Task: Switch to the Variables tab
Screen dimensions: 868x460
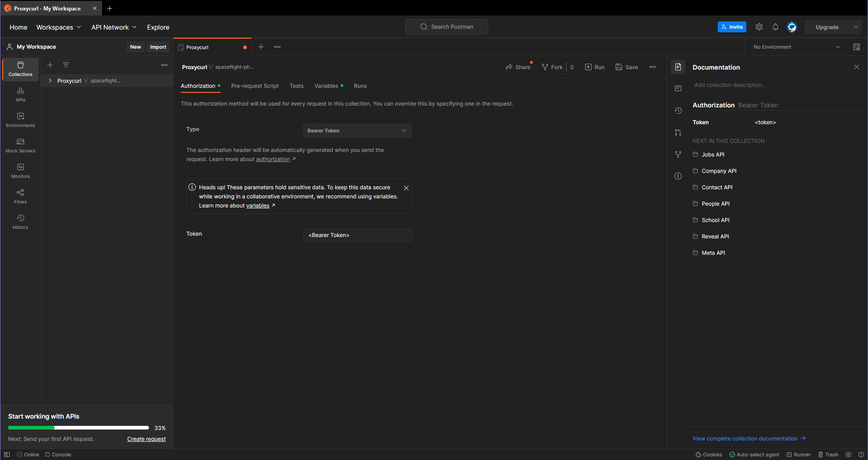Action: [x=328, y=86]
